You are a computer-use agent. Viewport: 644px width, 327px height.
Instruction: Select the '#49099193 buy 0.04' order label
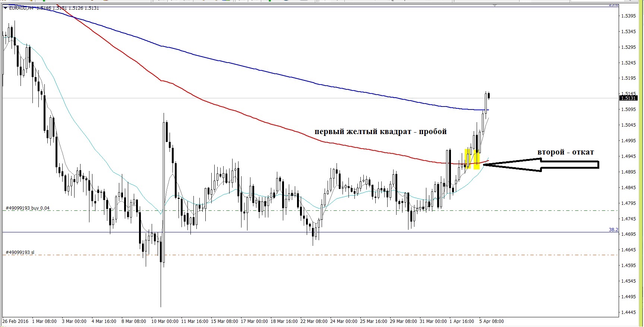(28, 208)
